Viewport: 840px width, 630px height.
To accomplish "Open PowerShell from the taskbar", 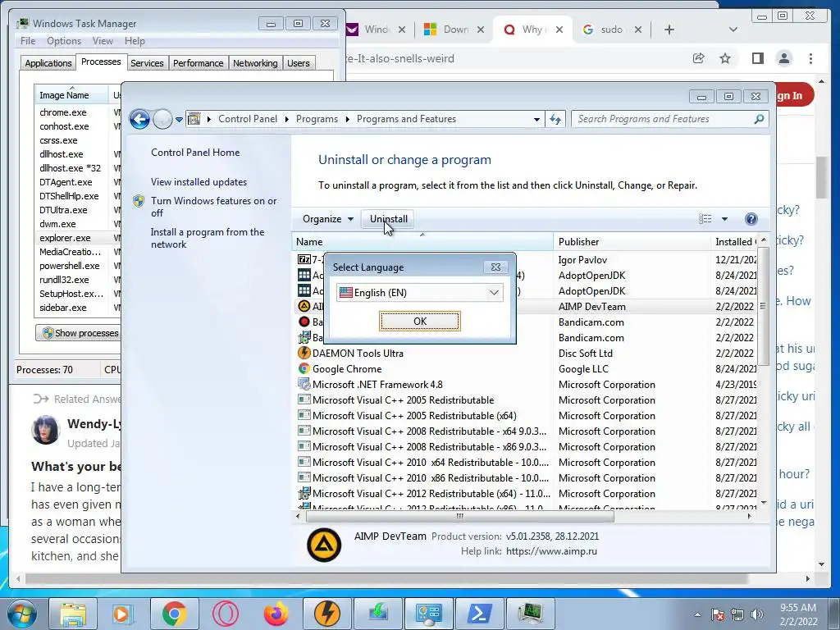I will coord(479,614).
